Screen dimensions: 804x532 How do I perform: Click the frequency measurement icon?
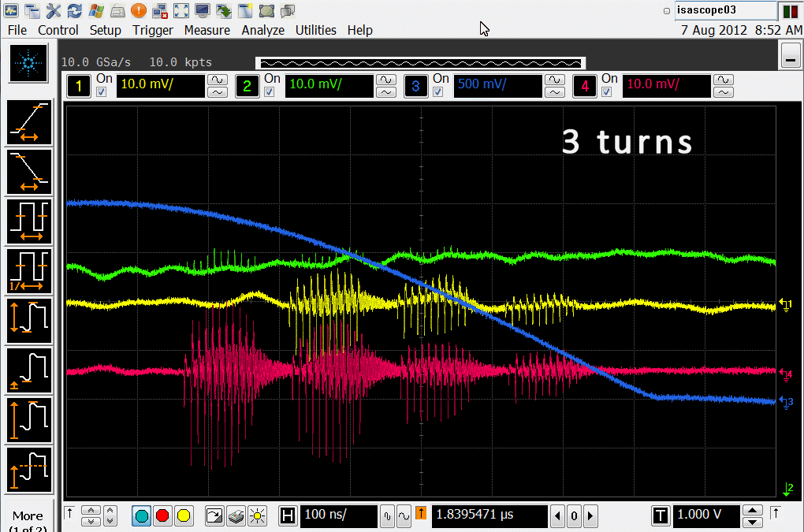(x=29, y=270)
